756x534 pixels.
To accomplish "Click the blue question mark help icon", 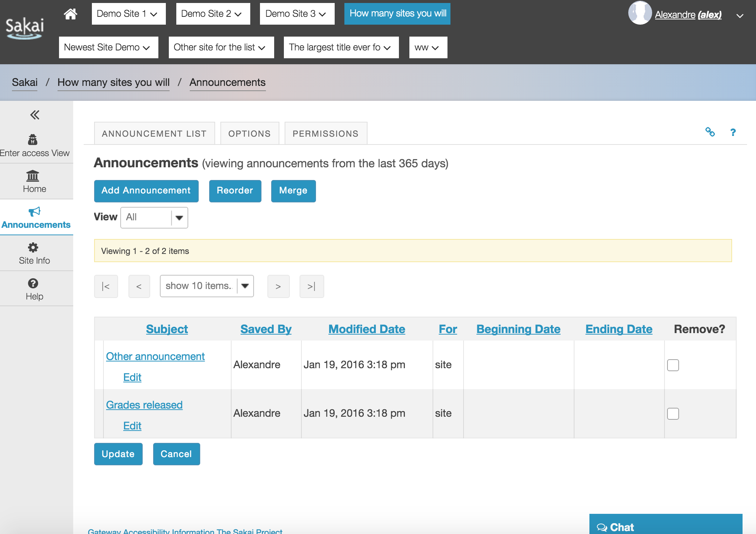I will pyautogui.click(x=733, y=132).
